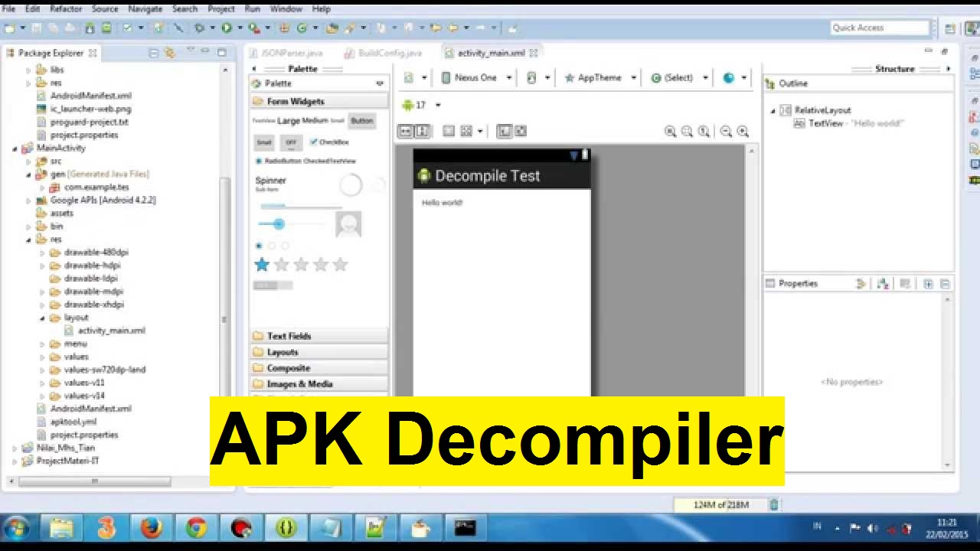This screenshot has width=980, height=551.
Task: Open the Project menu
Action: pyautogui.click(x=221, y=9)
